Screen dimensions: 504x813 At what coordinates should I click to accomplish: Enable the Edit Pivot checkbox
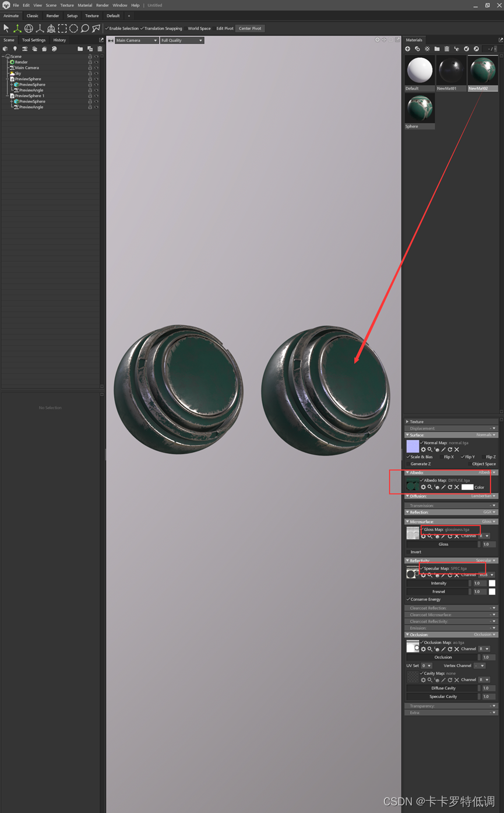214,28
